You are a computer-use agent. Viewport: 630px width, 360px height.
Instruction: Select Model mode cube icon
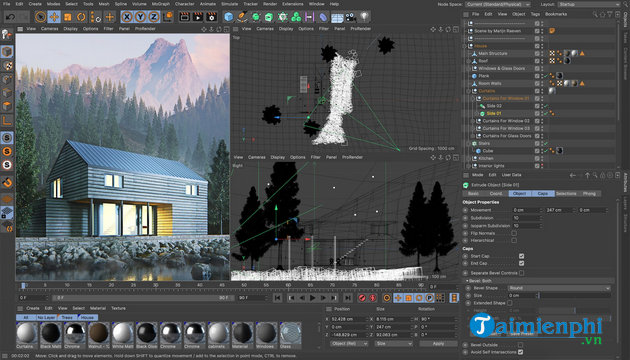[7, 51]
